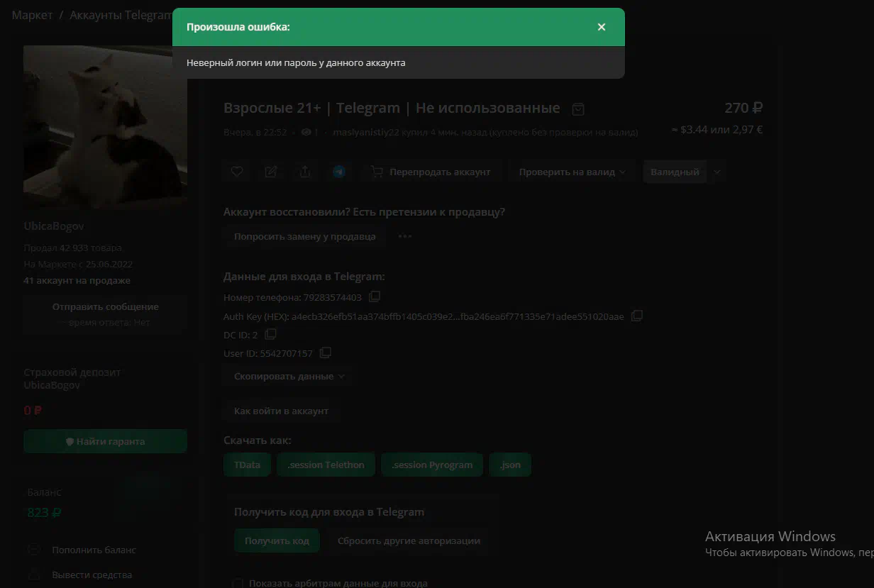Click the error text 'Неверный логин или пароль у данного аккаунта'
Image resolution: width=874 pixels, height=588 pixels.
tap(296, 62)
